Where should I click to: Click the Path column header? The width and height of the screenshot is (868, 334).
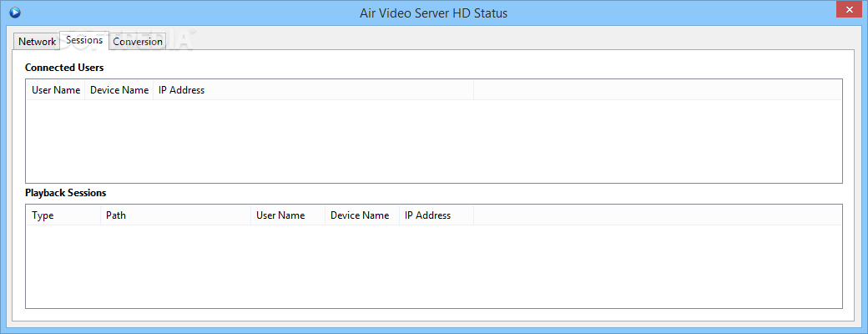(175, 215)
